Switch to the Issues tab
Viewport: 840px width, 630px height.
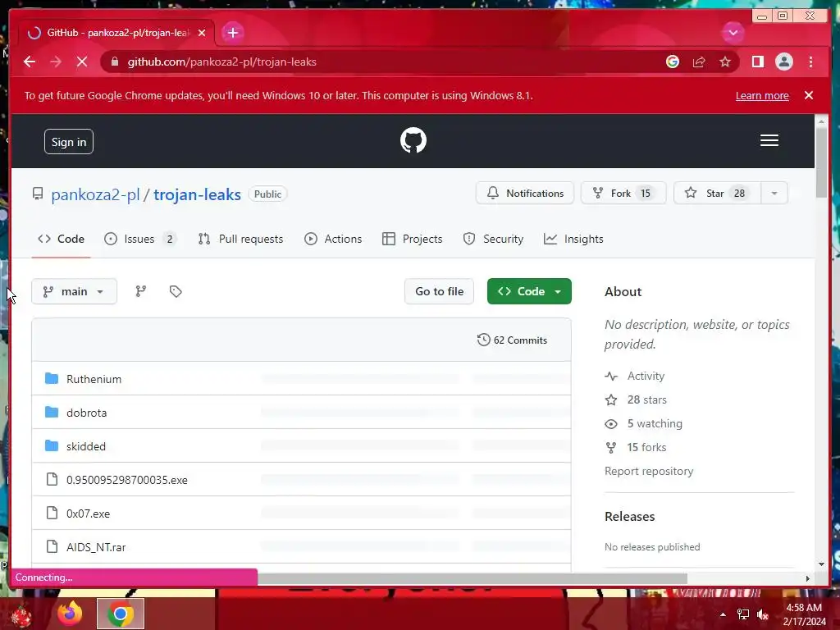[139, 239]
